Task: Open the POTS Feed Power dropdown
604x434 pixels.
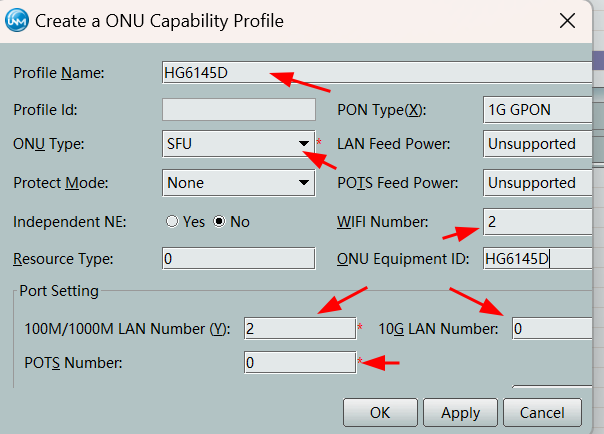Action: pos(537,183)
